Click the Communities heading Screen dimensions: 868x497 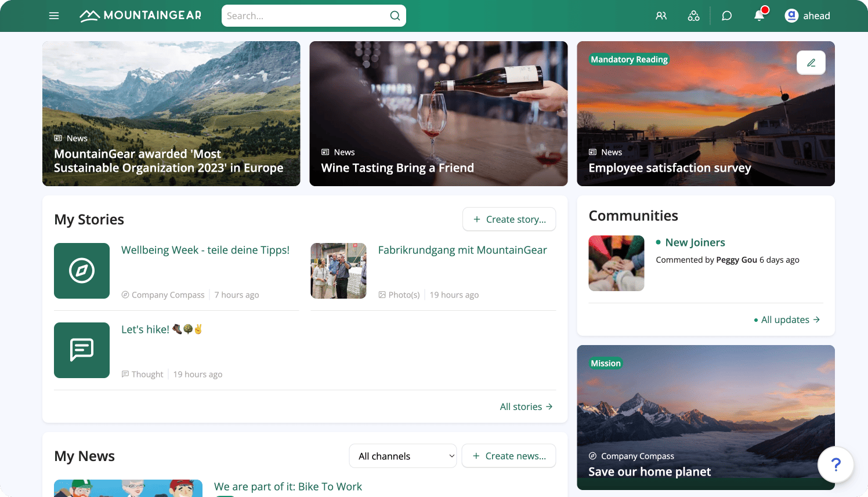click(x=633, y=216)
